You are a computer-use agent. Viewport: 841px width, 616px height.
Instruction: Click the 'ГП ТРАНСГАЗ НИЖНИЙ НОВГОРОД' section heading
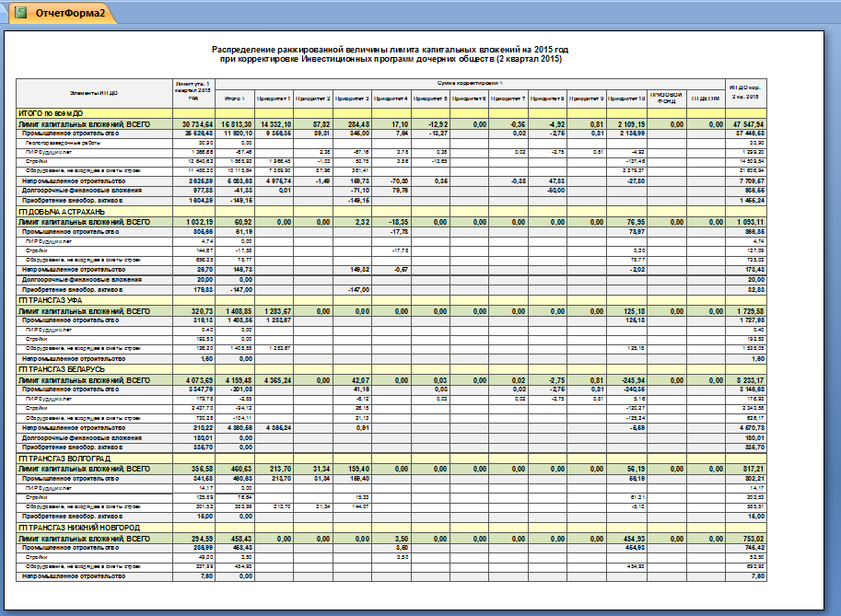pos(79,529)
